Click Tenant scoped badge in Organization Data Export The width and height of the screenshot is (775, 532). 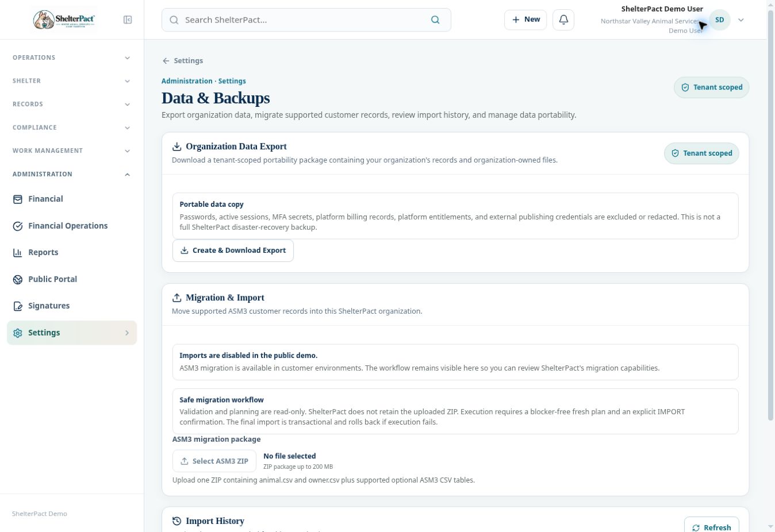(701, 153)
